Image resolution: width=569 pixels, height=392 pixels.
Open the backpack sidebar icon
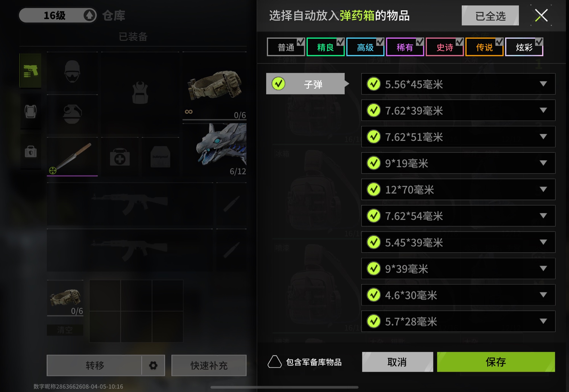(30, 111)
